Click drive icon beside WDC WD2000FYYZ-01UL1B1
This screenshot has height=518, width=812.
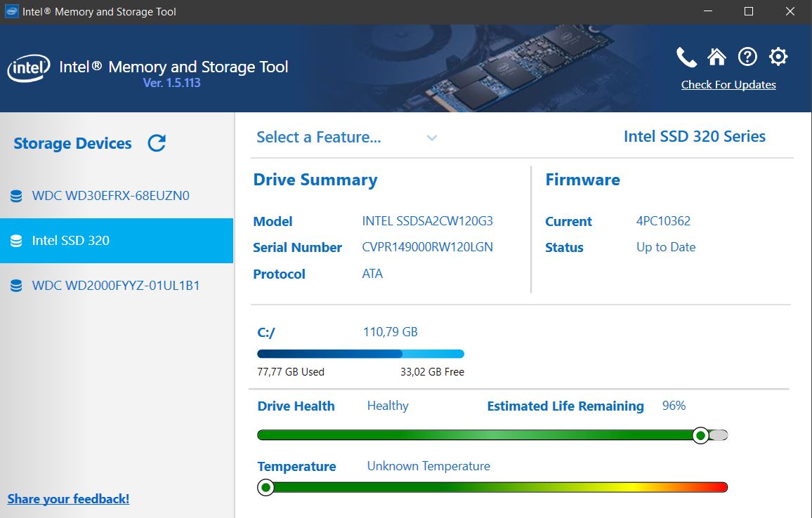(x=16, y=286)
